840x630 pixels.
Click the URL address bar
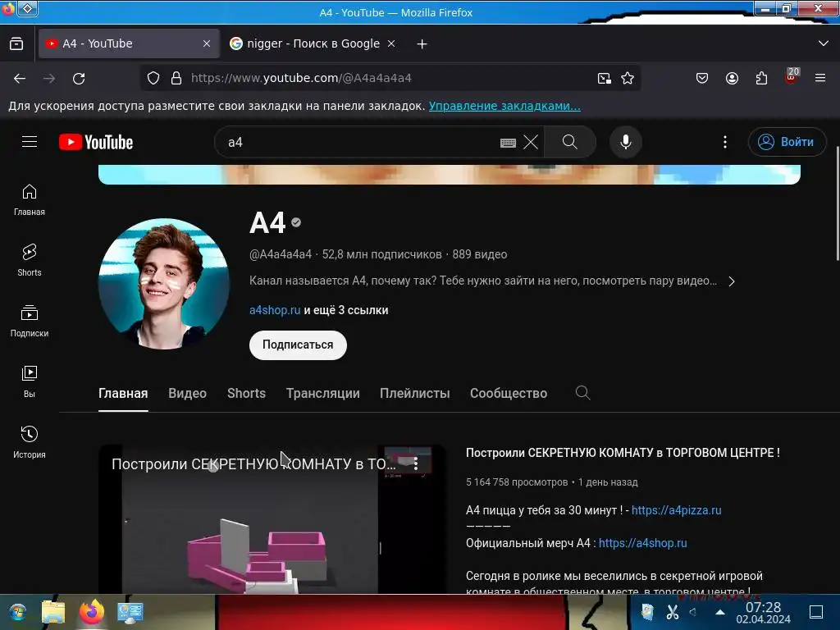[x=391, y=78]
